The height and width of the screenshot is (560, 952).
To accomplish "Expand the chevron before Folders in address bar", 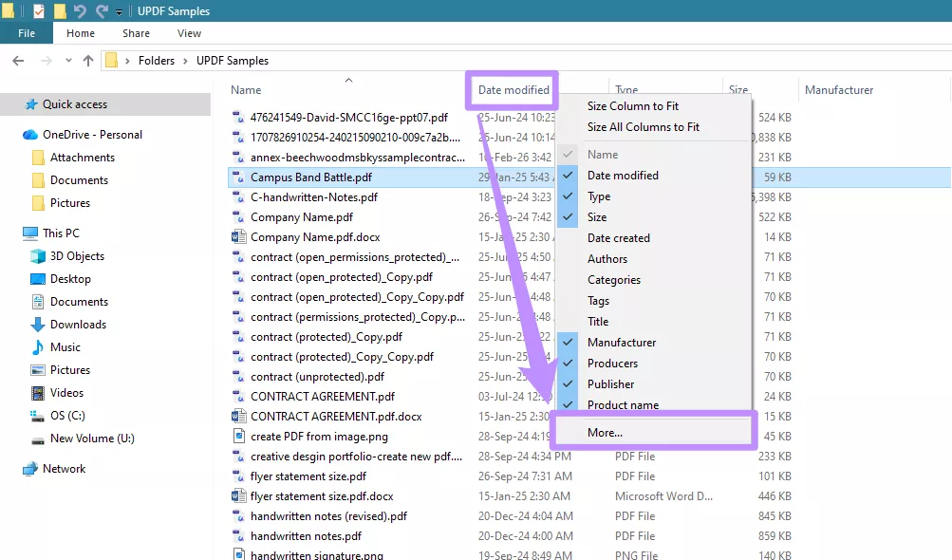I will pos(127,60).
